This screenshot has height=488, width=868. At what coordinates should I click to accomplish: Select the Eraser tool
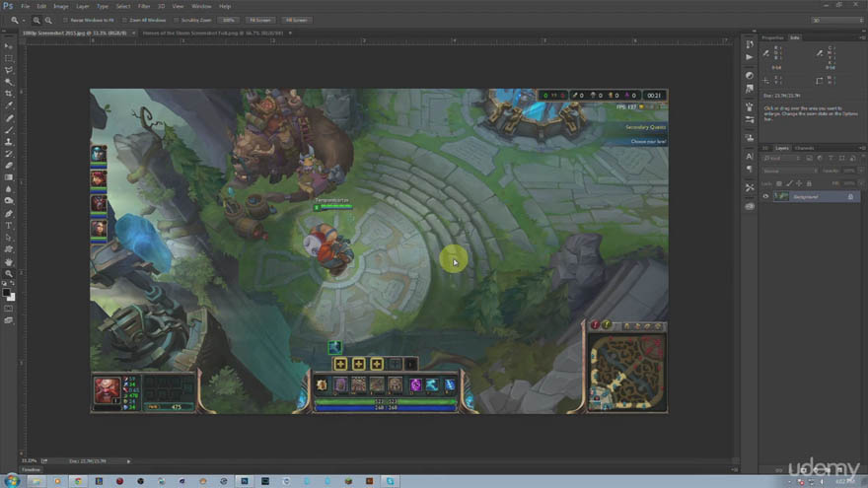pos(8,166)
